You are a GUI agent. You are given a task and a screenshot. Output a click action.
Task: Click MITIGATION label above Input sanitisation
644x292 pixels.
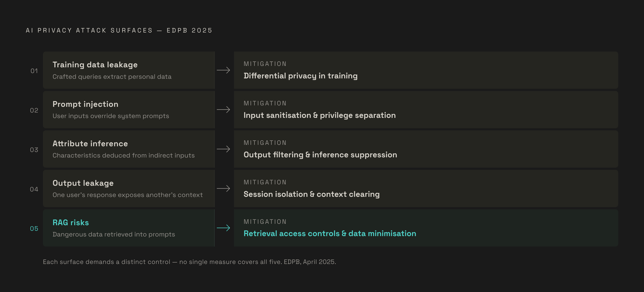click(265, 103)
